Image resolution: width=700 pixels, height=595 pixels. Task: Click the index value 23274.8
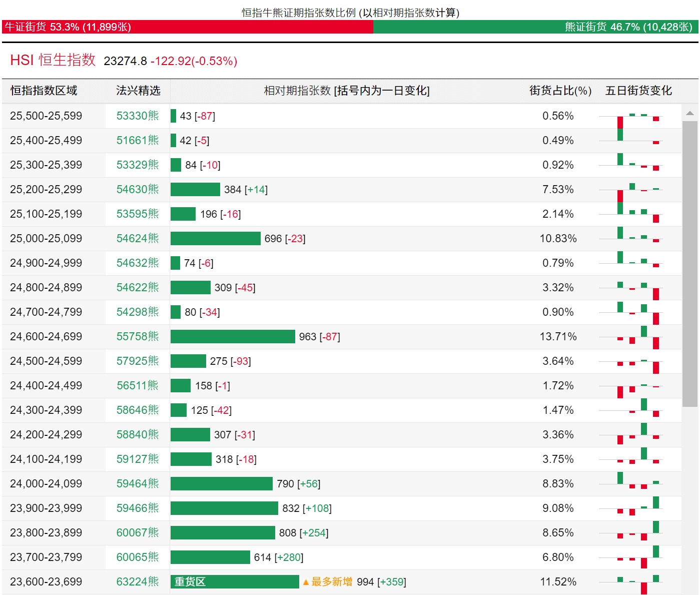[125, 61]
